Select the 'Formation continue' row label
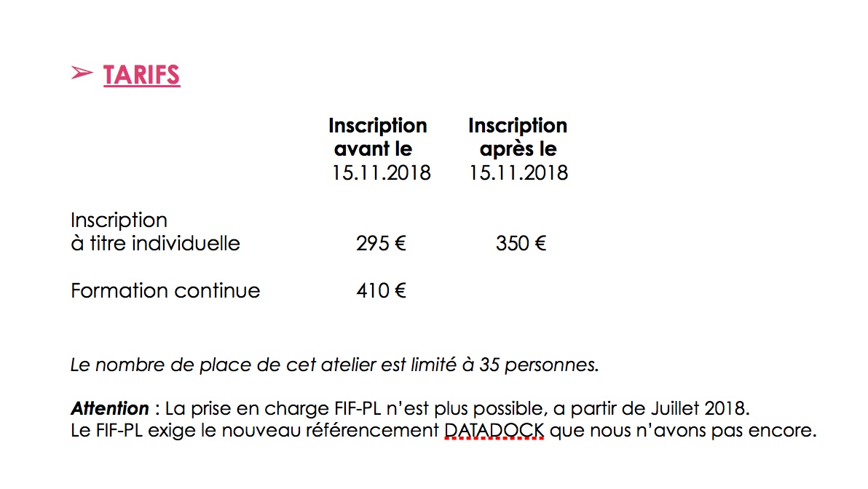Viewport: 868px width, 489px height. [165, 291]
